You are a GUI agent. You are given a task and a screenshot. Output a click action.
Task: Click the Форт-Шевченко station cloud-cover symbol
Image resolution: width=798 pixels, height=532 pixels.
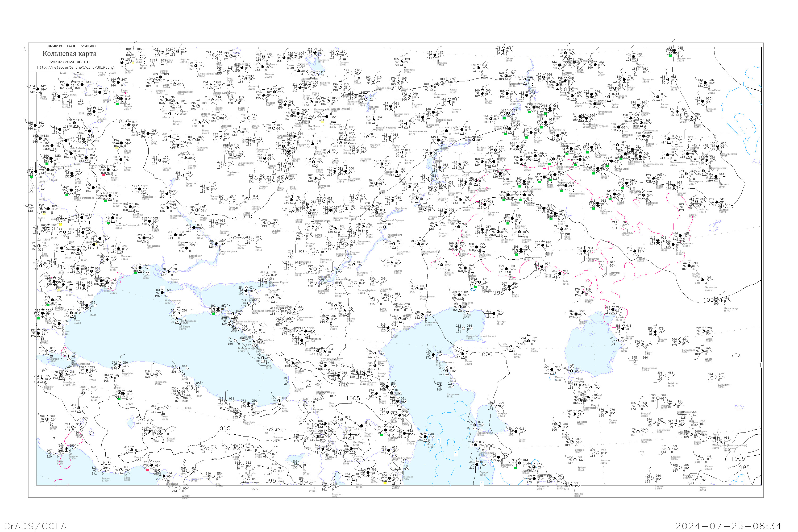pos(434,355)
